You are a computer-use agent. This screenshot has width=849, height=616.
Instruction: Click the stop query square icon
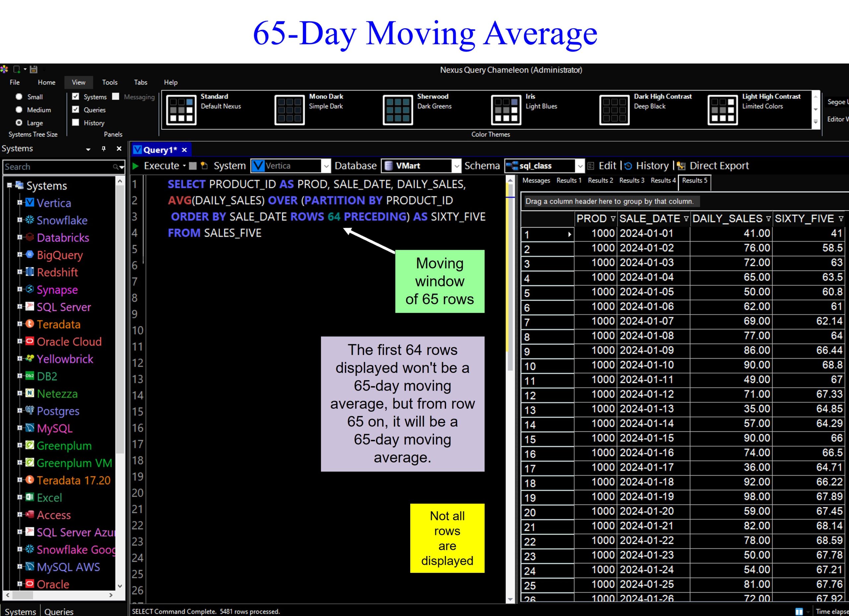[193, 166]
